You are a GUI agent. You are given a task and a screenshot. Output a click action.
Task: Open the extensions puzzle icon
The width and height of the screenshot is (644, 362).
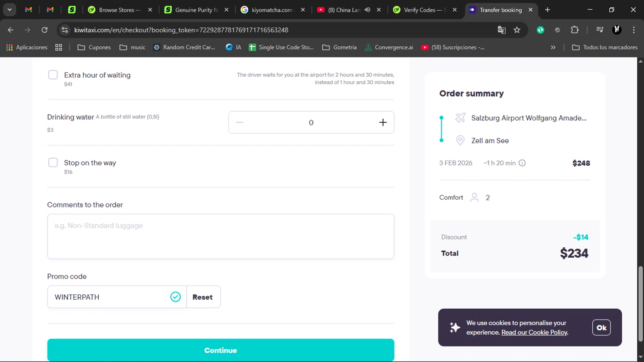coord(574,30)
